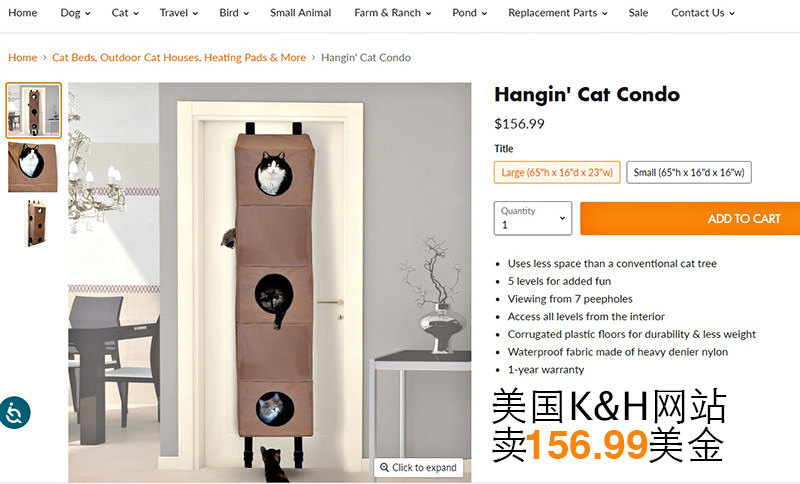Expand the Dog menu
Screen dimensions: 800x484
coord(75,13)
